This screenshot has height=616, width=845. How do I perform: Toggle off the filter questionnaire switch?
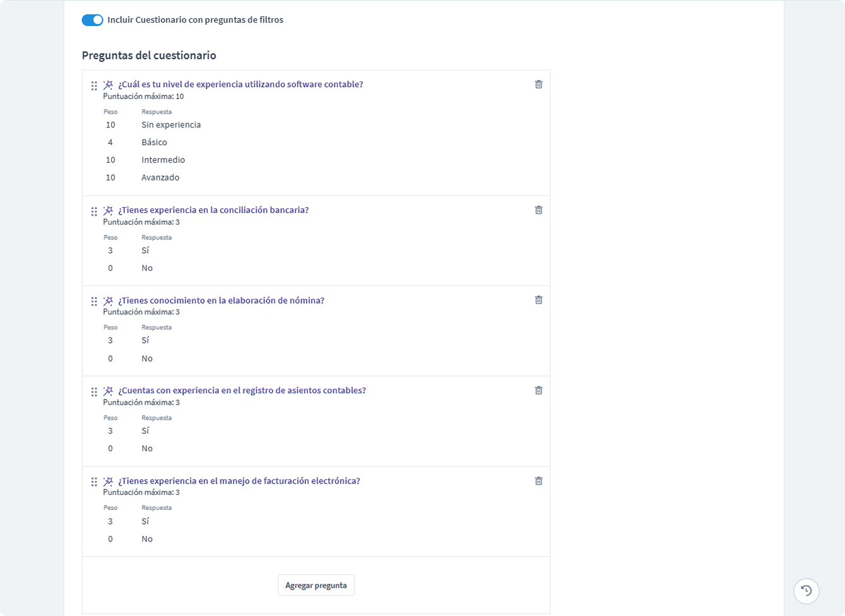pos(92,20)
